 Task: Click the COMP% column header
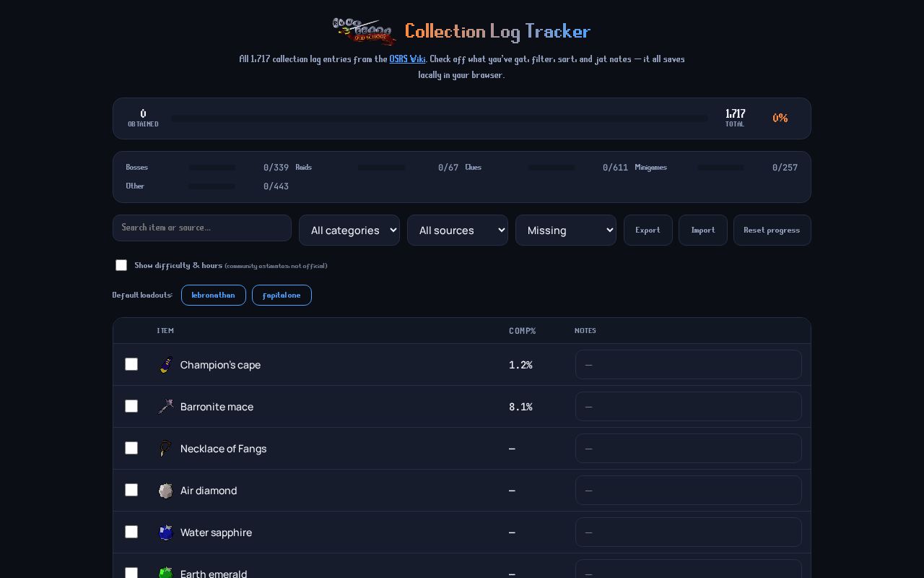point(523,331)
